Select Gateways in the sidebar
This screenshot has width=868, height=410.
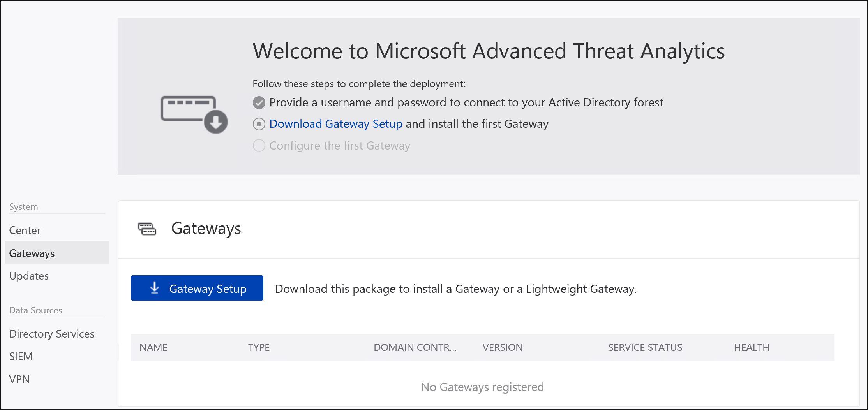[57, 253]
